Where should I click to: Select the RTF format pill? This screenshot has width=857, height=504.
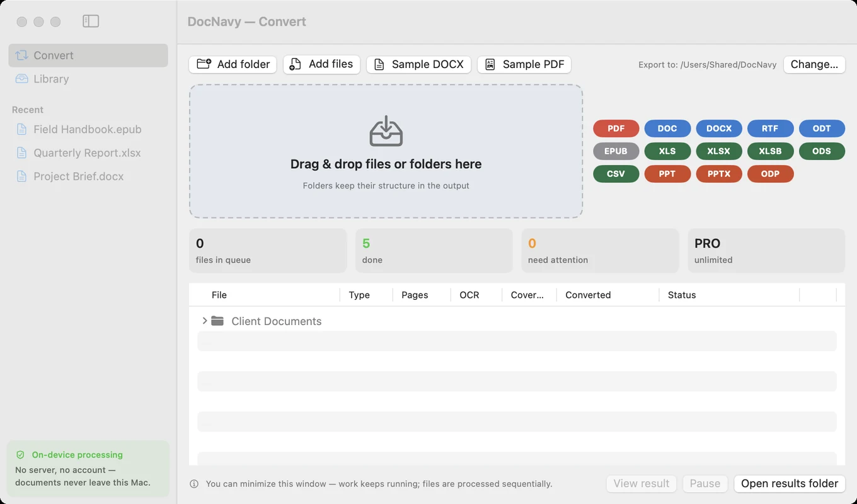pos(770,129)
